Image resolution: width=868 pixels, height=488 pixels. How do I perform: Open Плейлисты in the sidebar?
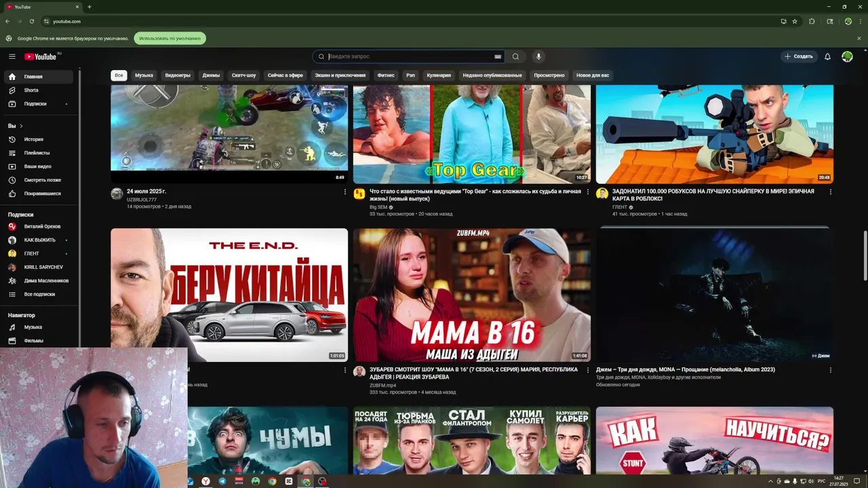40,152
